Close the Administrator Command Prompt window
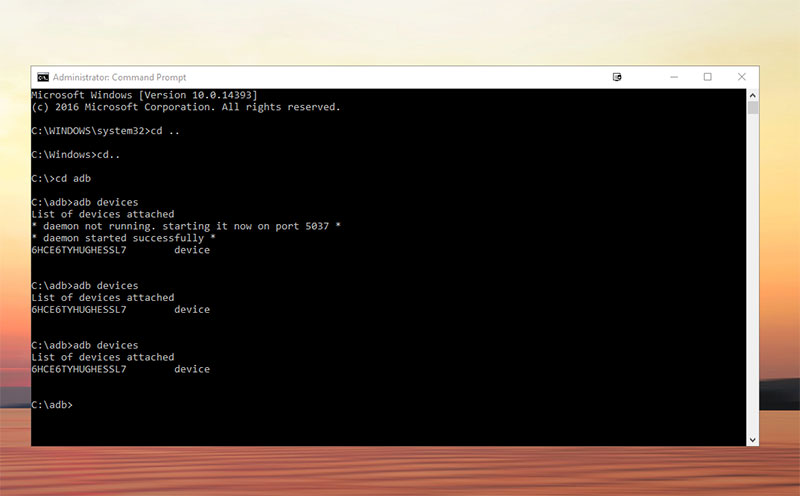Viewport: 800px width, 496px height. (742, 77)
